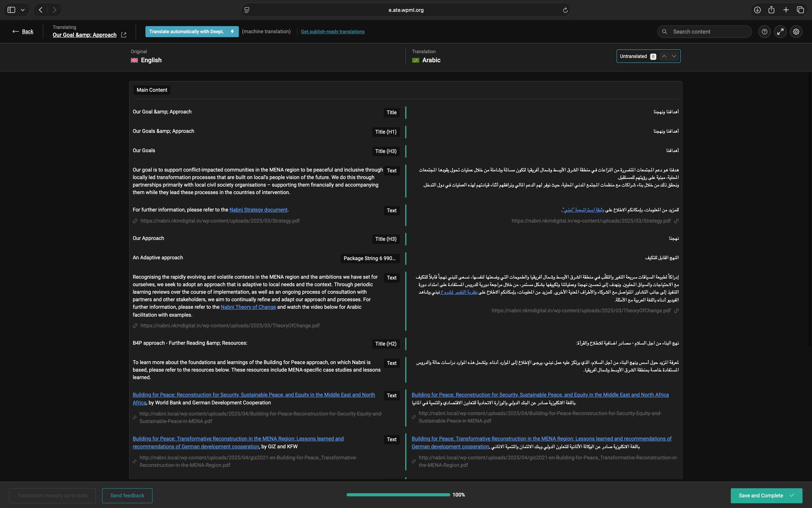Click the Send feedback button
This screenshot has width=812, height=508.
click(x=127, y=496)
